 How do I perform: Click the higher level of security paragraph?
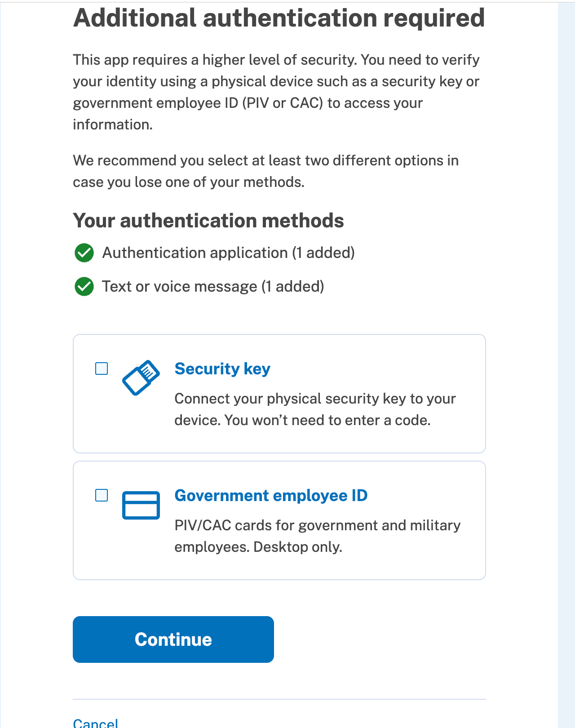276,92
